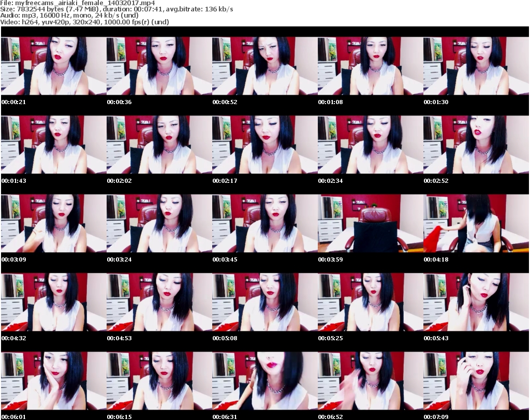
Task: Pick the thumbnail frame at 00:01:43
Action: 53,144
